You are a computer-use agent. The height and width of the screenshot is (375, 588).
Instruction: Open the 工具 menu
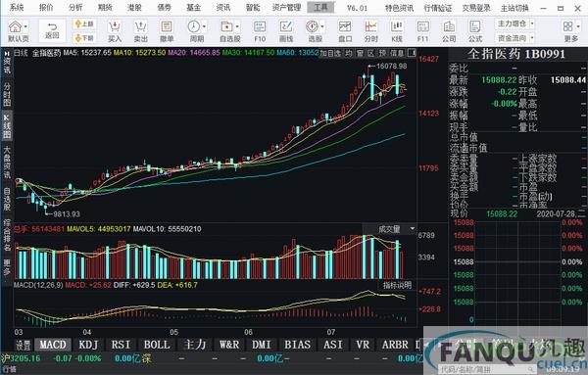320,7
